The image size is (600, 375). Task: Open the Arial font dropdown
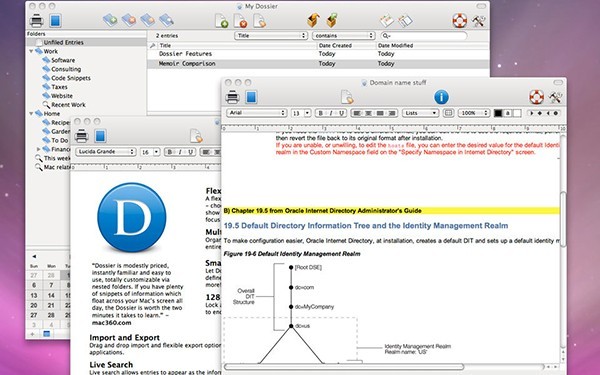tap(256, 113)
